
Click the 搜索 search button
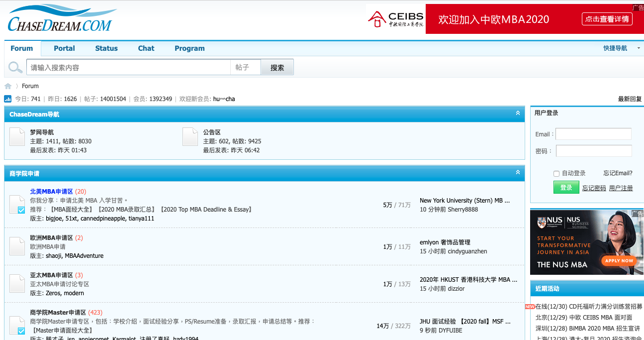click(x=277, y=67)
